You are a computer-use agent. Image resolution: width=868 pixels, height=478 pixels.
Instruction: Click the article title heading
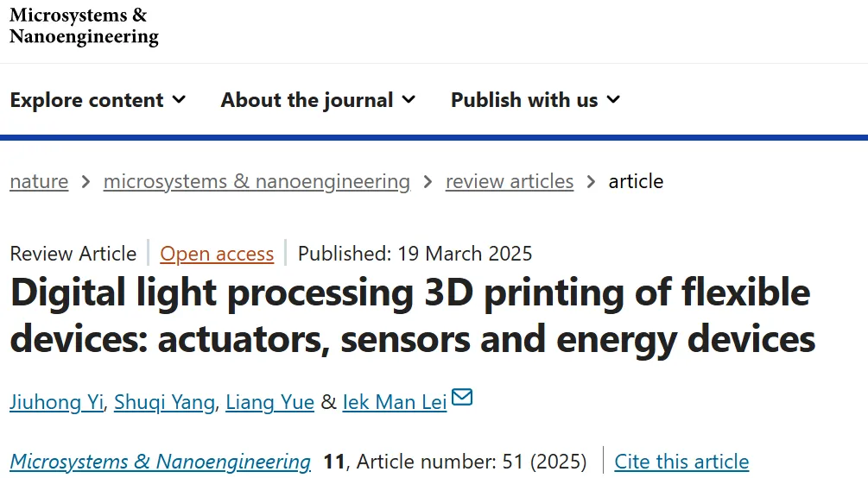412,316
